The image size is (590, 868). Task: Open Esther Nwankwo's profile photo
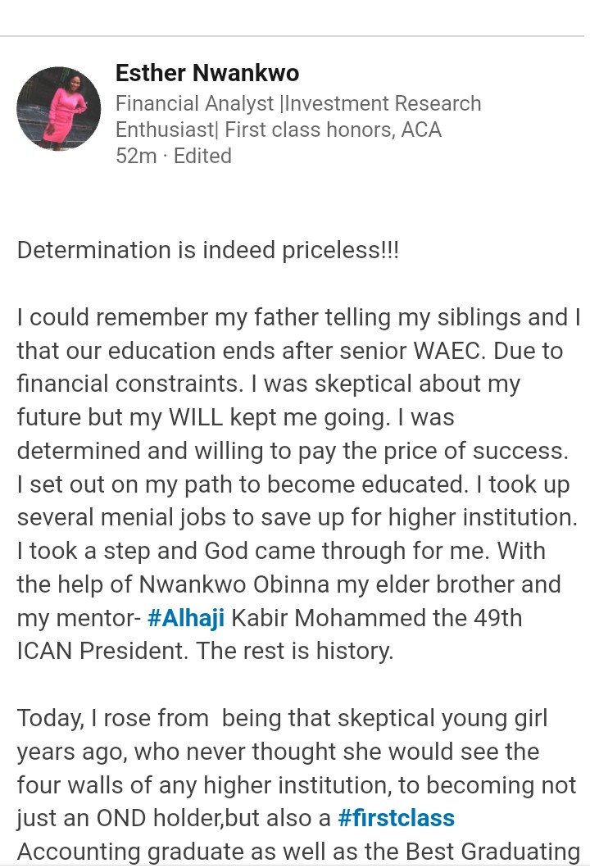point(59,109)
